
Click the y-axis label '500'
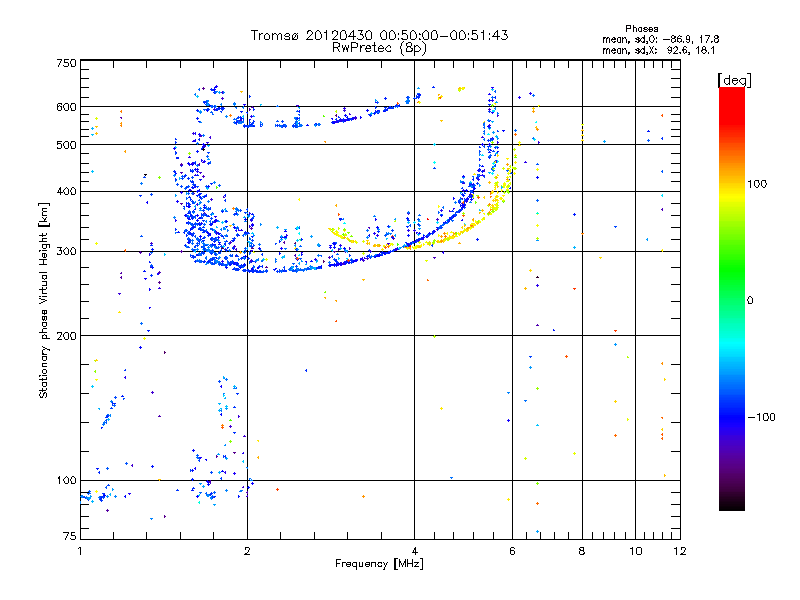(x=66, y=145)
